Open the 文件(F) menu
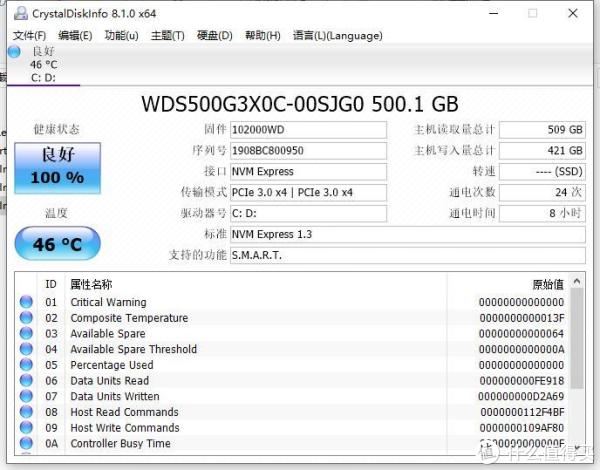Image resolution: width=600 pixels, height=470 pixels. coord(29,36)
